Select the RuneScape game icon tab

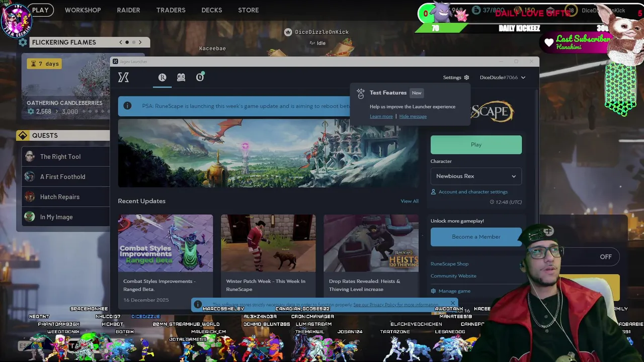click(162, 77)
